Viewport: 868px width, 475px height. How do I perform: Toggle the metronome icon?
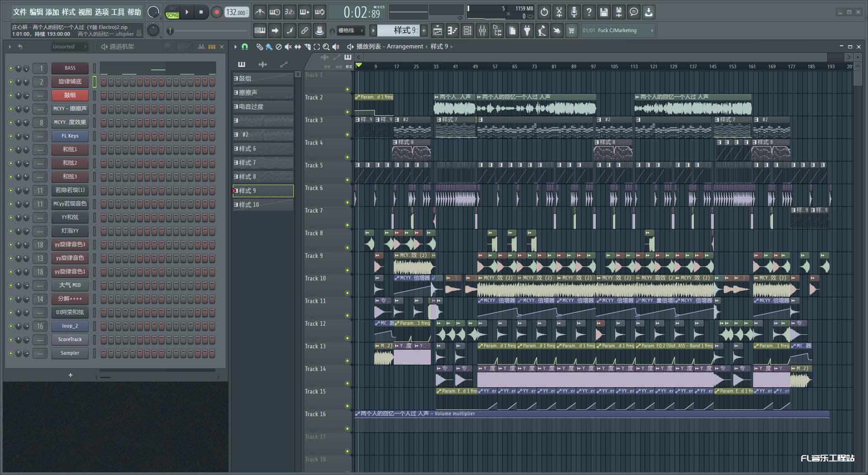point(259,12)
